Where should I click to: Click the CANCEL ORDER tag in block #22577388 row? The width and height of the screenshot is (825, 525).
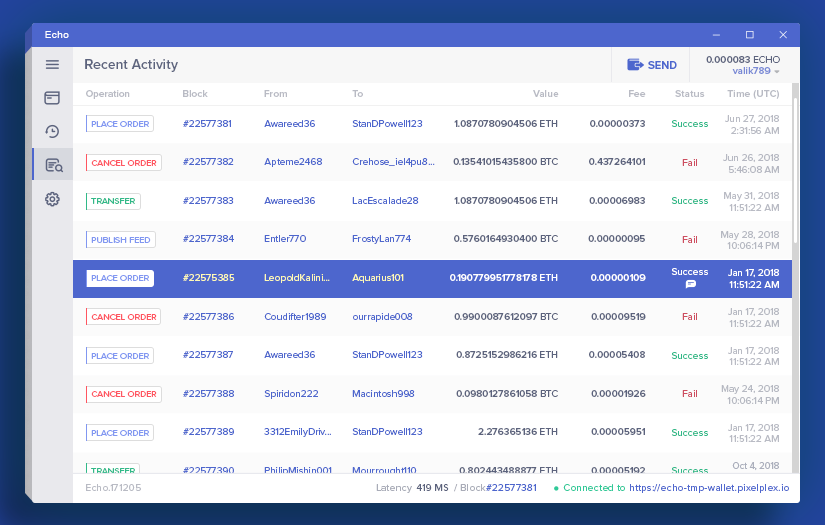coord(124,394)
